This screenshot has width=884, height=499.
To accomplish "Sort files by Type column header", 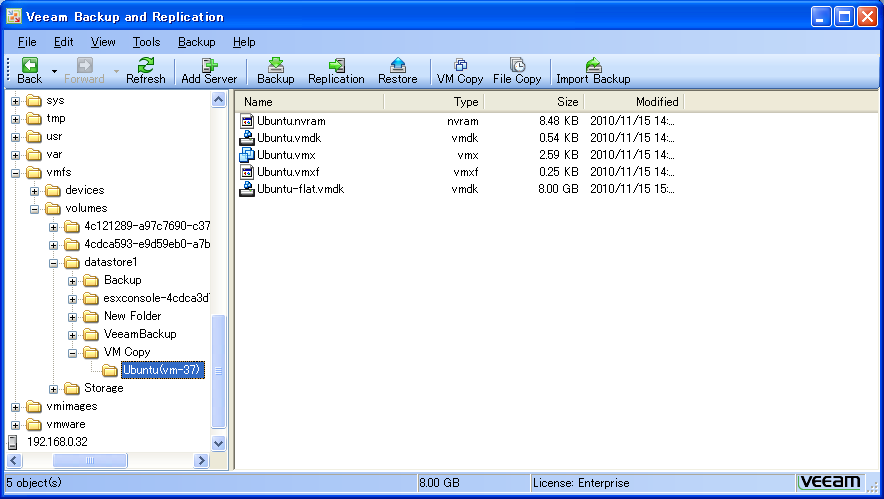I will [x=434, y=102].
